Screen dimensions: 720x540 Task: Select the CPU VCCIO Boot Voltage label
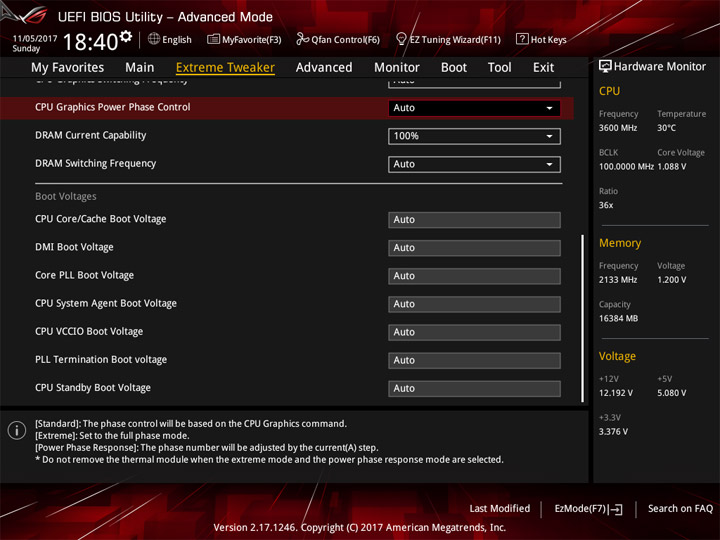click(89, 332)
